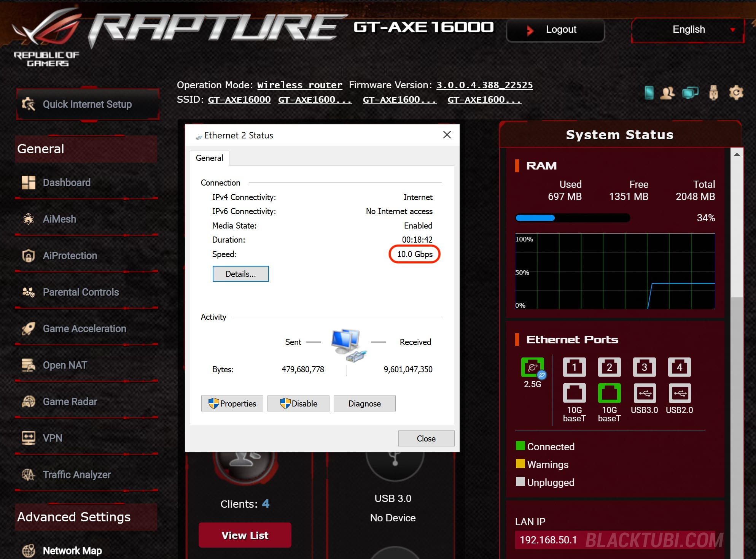Click the Logout button
Image resolution: width=756 pixels, height=559 pixels.
555,30
